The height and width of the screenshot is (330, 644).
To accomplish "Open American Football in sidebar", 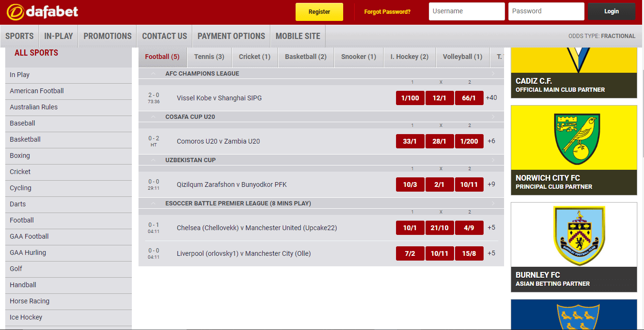I will (x=69, y=91).
